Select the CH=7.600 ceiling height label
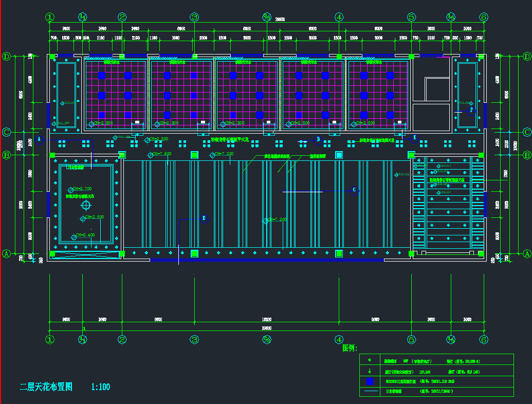 tap(160, 154)
